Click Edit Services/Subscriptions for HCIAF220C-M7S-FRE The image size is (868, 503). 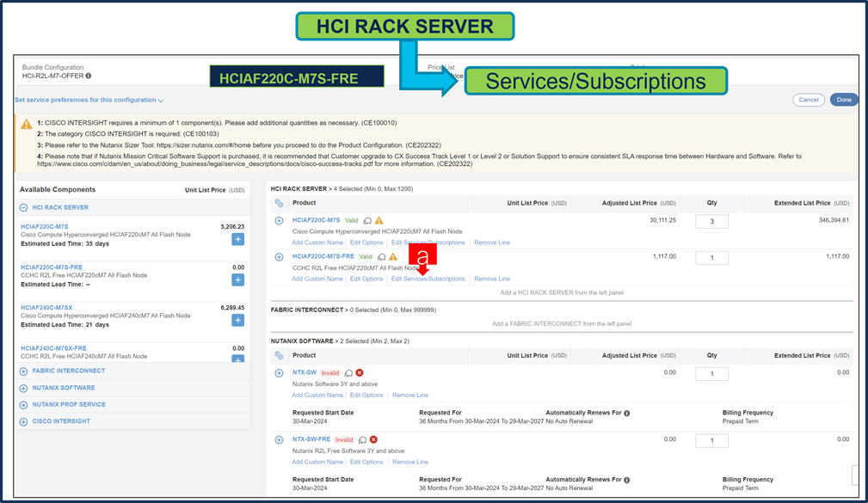(x=428, y=279)
